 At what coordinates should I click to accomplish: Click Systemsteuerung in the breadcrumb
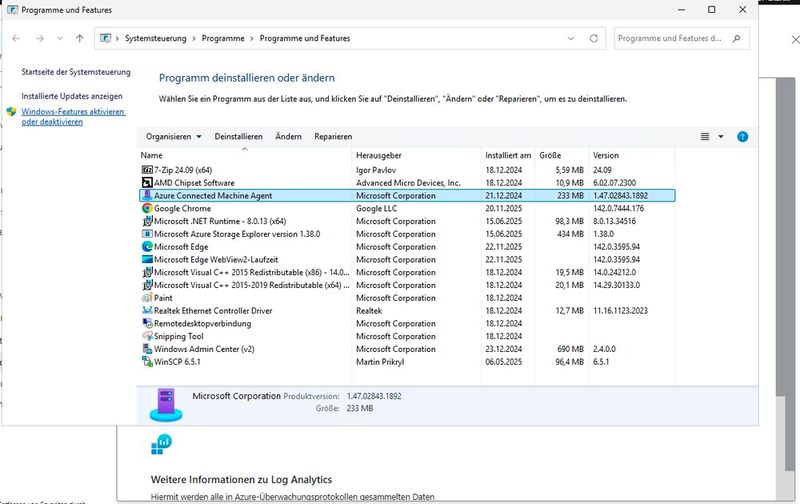pos(156,38)
